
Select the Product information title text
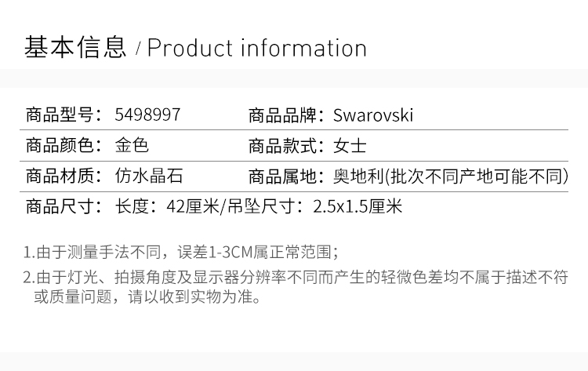point(257,48)
